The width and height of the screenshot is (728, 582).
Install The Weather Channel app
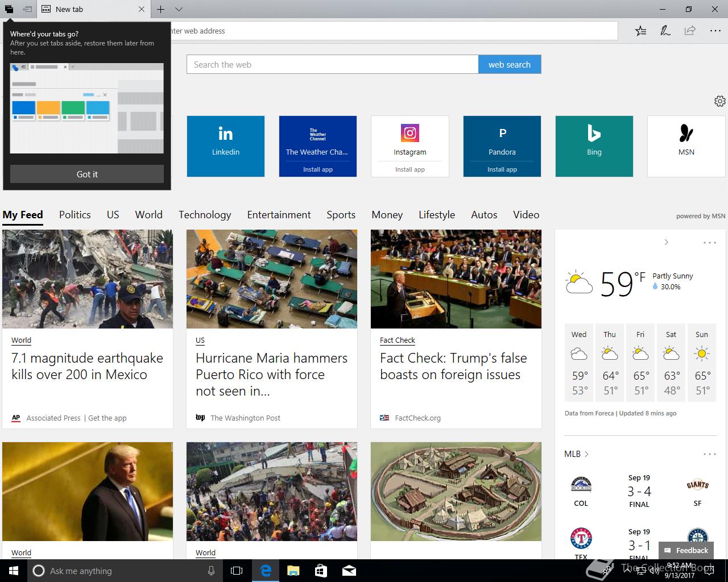point(318,169)
